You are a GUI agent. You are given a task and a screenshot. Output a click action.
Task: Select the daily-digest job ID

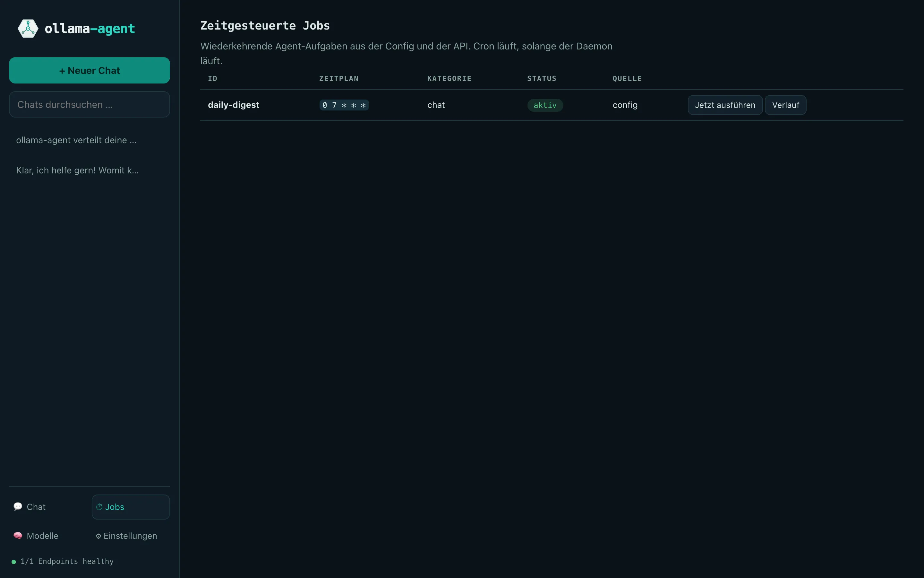pos(234,105)
